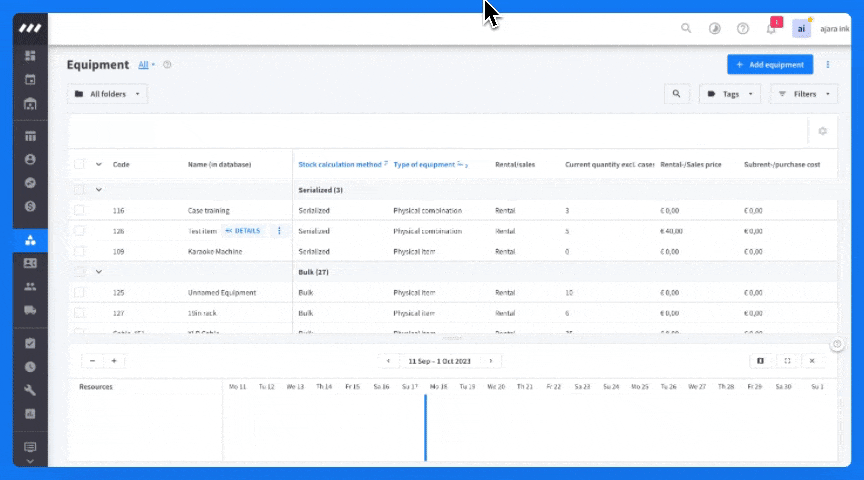864x480 pixels.
Task: Open the maintenance wrench icon in the sidebar
Action: pos(30,390)
